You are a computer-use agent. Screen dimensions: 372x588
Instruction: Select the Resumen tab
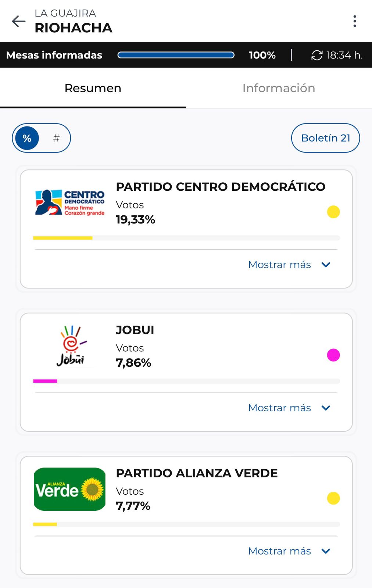(x=93, y=88)
